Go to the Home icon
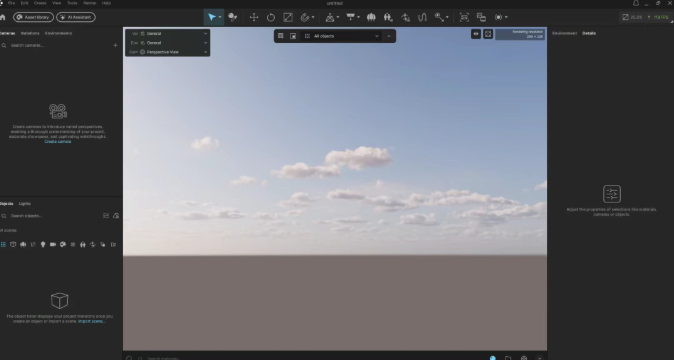The height and width of the screenshot is (360, 674). [3, 17]
